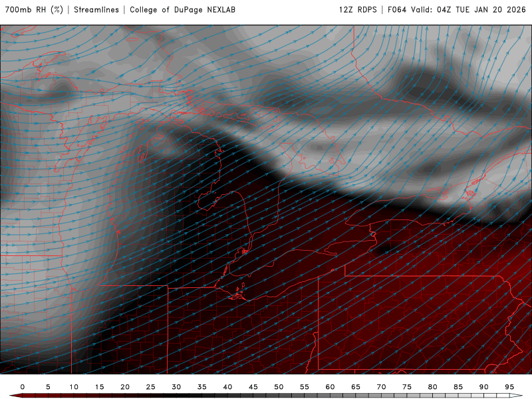Click the color bar's white arrow tip at the high end
The width and height of the screenshot is (532, 399).
pos(516,396)
